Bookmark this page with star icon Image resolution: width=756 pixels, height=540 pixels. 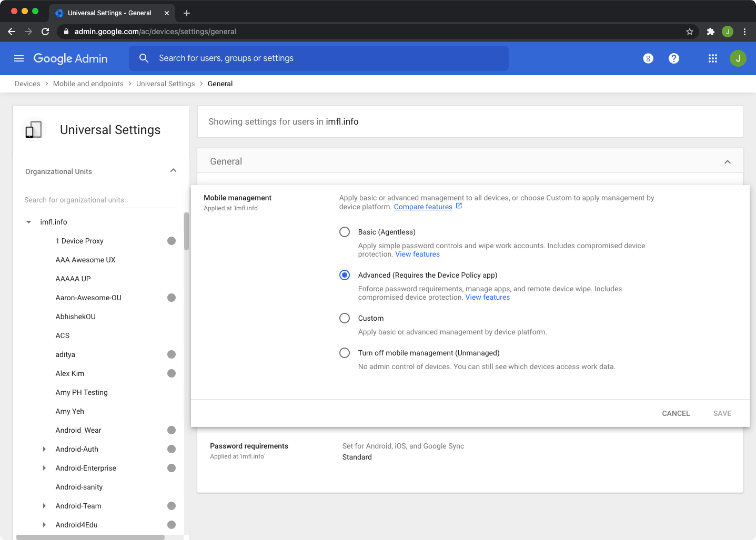point(689,32)
